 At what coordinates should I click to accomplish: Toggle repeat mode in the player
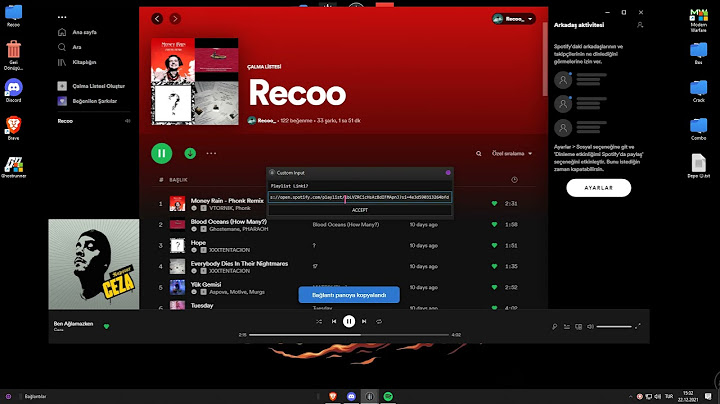point(379,321)
